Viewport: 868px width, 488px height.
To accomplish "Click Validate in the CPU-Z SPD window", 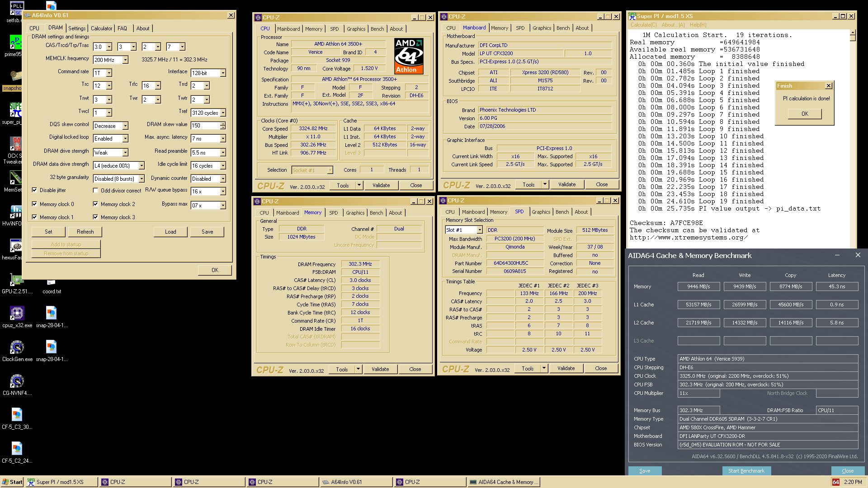I will tap(566, 369).
